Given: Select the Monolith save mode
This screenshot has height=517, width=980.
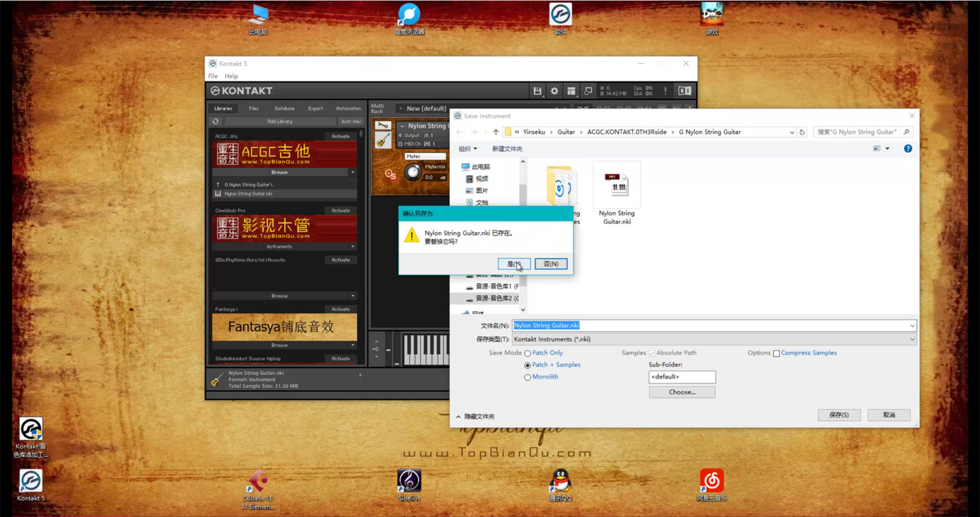Looking at the screenshot, I should [528, 378].
